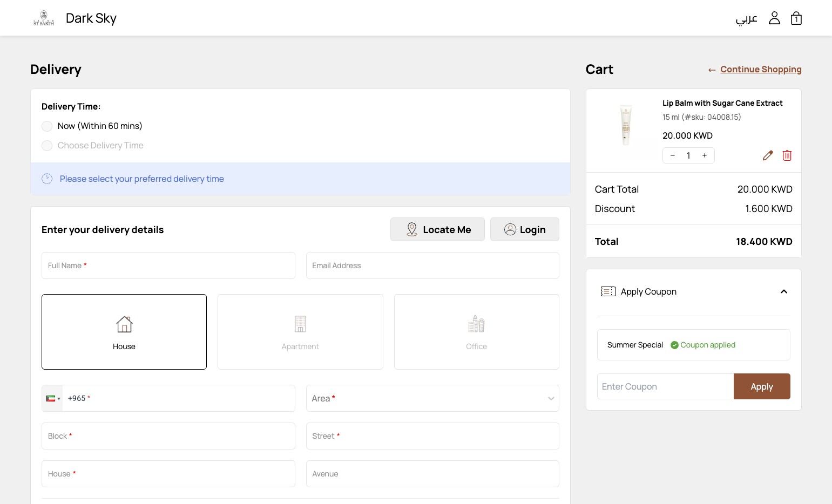Viewport: 832px width, 504px height.
Task: Click the pencil edit icon for Lip Balm
Action: coord(767,155)
